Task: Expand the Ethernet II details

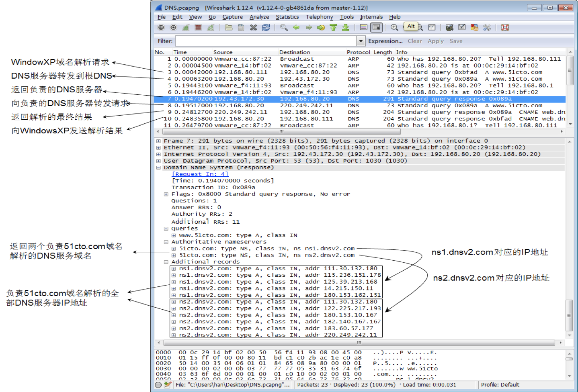Action: [158, 148]
